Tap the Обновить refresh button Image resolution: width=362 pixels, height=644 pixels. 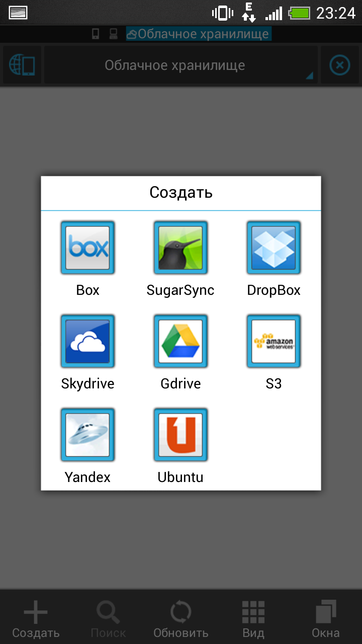point(180,619)
